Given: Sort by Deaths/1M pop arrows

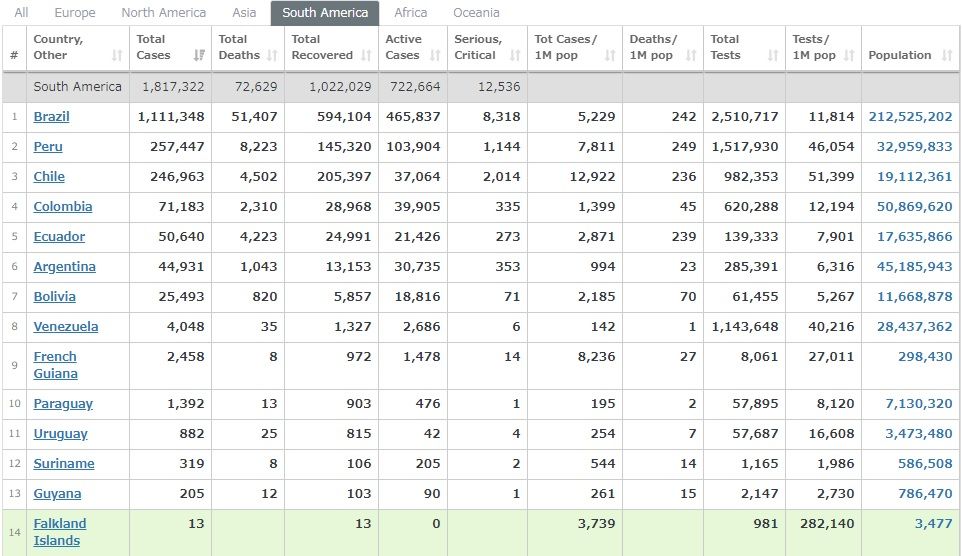Looking at the screenshot, I should (690, 55).
